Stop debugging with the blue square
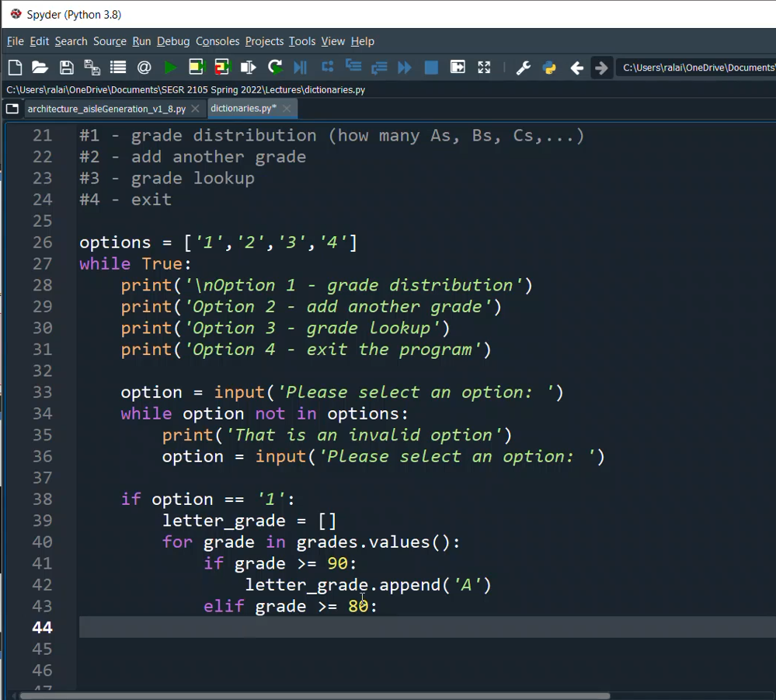The height and width of the screenshot is (700, 776). point(432,68)
